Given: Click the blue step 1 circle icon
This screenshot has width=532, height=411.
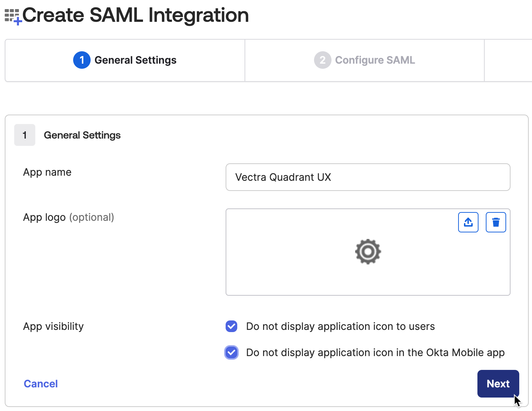Looking at the screenshot, I should (82, 60).
